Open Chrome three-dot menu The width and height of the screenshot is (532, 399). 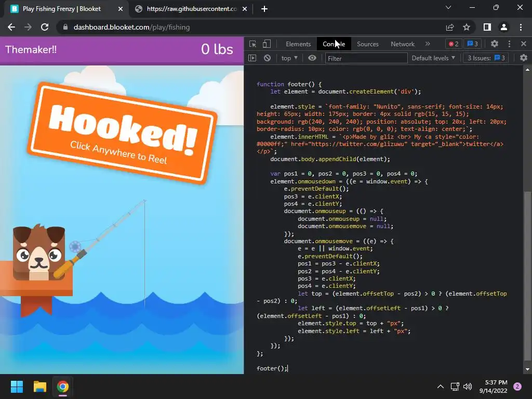tap(521, 27)
